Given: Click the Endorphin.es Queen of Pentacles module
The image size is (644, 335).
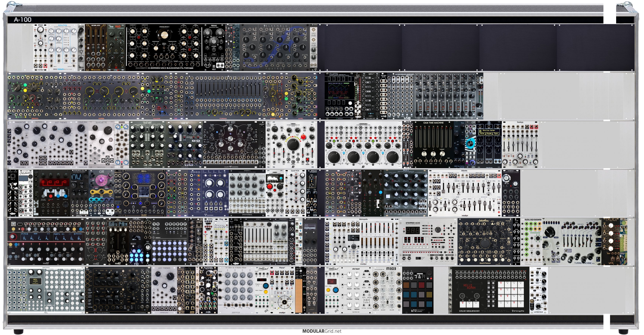Looking at the screenshot, I should 485,242.
